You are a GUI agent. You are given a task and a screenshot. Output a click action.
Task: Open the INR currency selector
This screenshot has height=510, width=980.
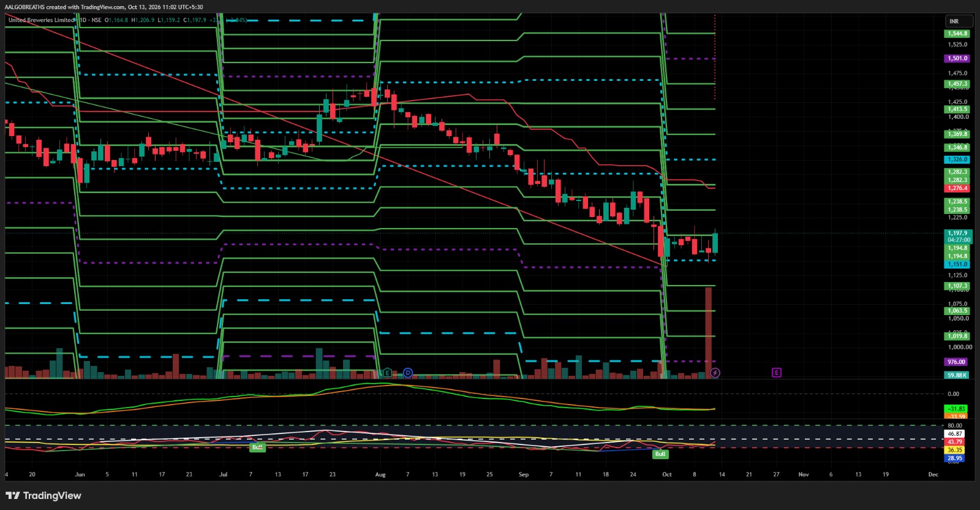pyautogui.click(x=959, y=21)
